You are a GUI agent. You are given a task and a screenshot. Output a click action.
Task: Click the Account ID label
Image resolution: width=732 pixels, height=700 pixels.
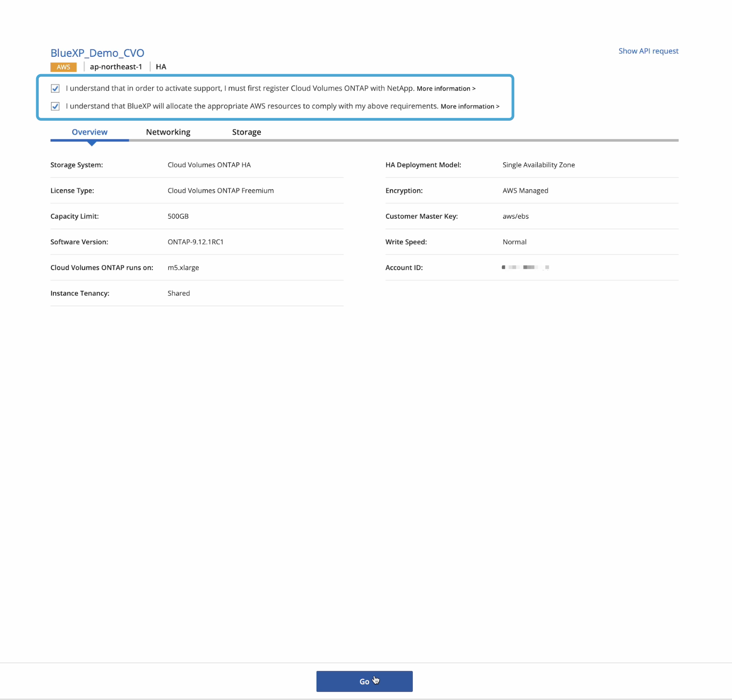[404, 268]
